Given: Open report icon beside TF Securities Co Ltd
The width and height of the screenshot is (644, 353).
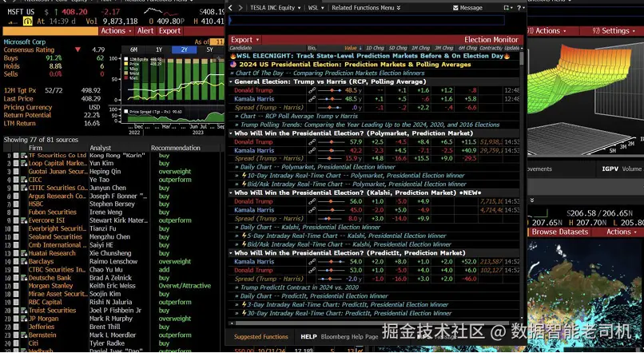Looking at the screenshot, I should point(24,156).
